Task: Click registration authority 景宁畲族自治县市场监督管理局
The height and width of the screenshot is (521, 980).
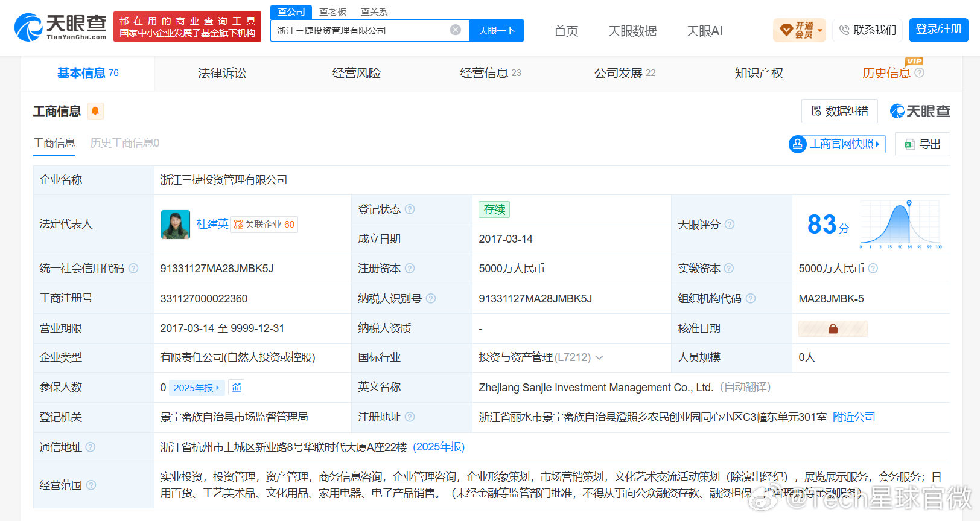Action: (234, 417)
